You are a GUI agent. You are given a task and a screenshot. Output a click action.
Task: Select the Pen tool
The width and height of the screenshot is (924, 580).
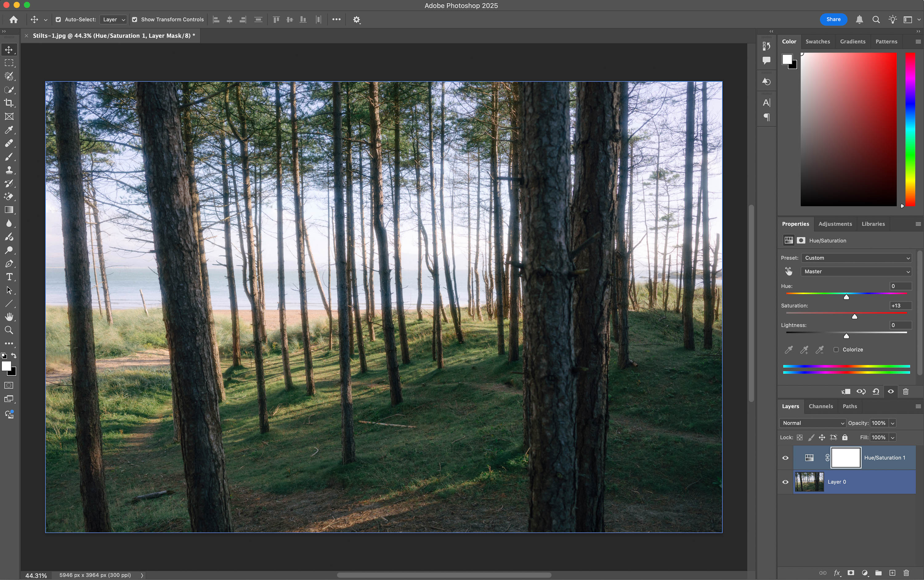point(9,264)
